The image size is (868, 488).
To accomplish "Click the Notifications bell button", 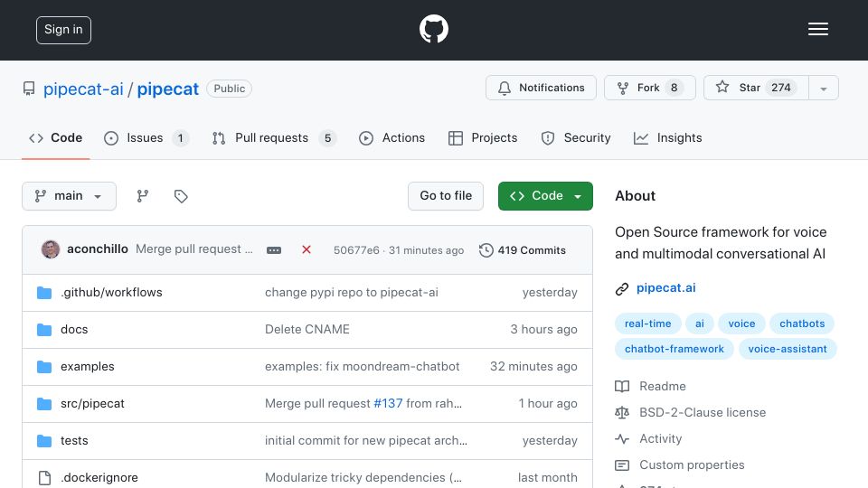I will click(541, 88).
